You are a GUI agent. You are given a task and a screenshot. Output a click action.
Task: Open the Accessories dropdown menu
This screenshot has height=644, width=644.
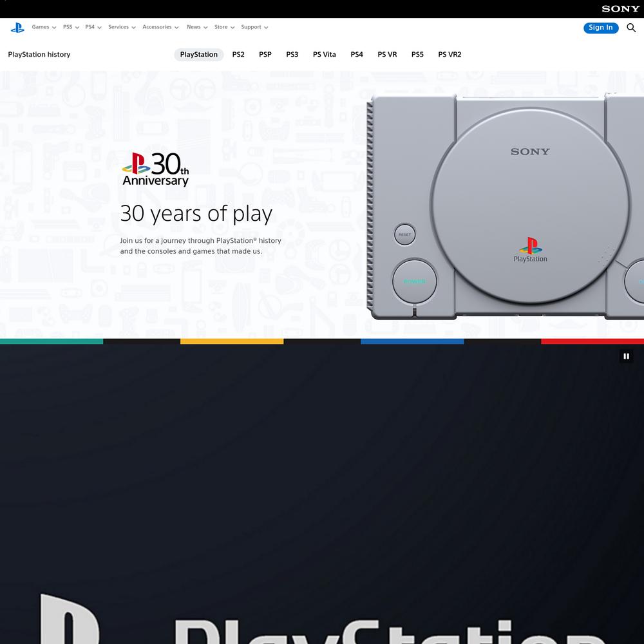point(160,27)
